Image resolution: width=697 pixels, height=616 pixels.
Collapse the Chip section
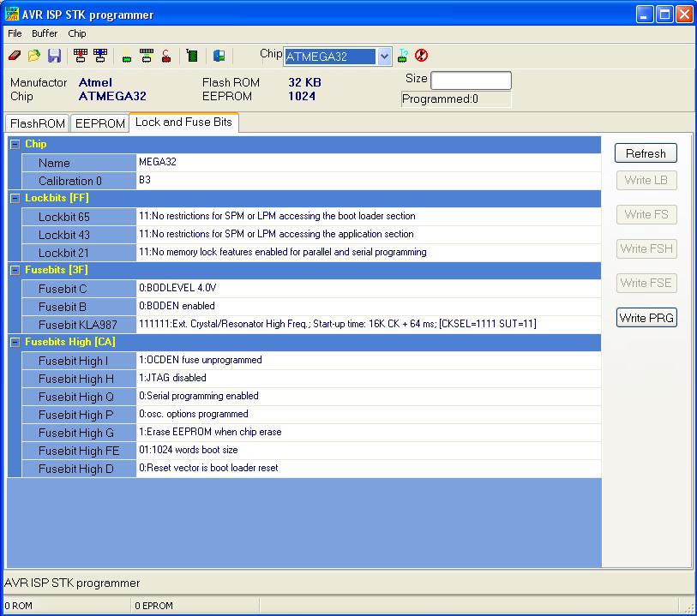(15, 145)
